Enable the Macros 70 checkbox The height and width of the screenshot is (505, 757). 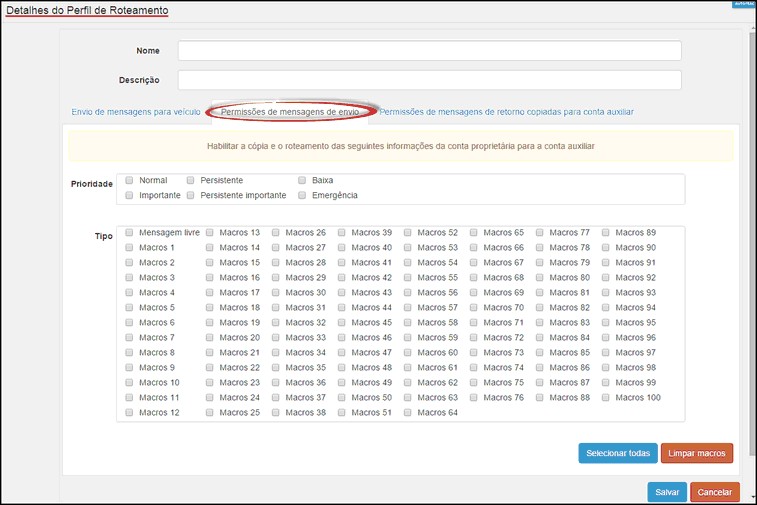(473, 307)
